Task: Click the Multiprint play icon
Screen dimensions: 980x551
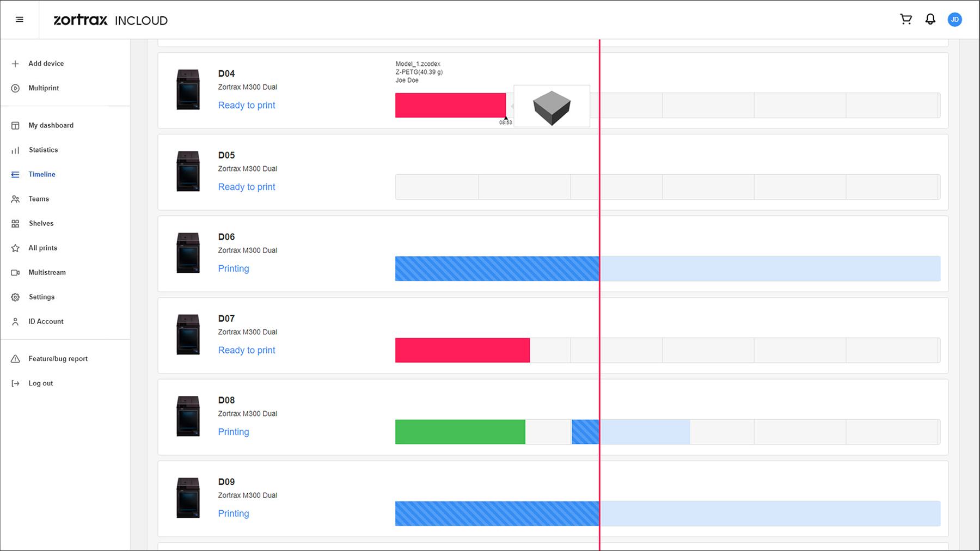Action: point(15,88)
